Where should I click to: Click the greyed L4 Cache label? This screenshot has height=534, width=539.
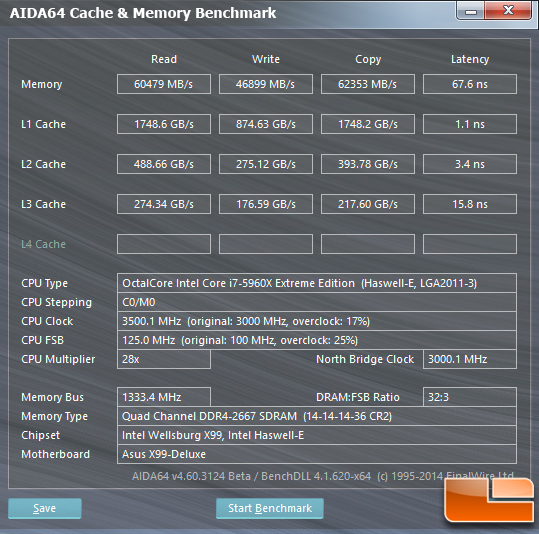coord(43,244)
